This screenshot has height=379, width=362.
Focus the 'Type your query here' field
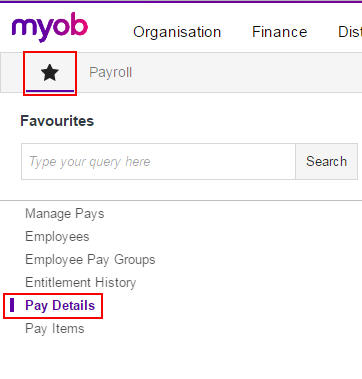point(158,162)
